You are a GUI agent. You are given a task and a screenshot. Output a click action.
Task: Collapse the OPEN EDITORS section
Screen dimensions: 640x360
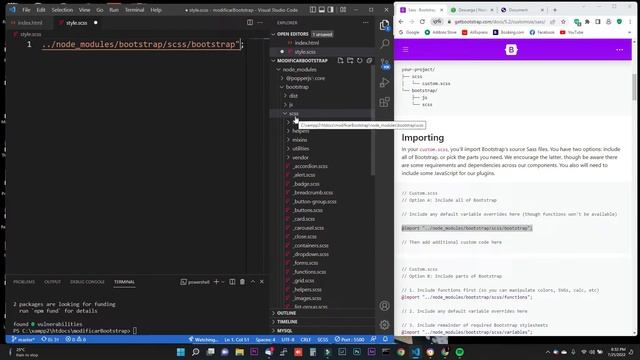coord(274,34)
